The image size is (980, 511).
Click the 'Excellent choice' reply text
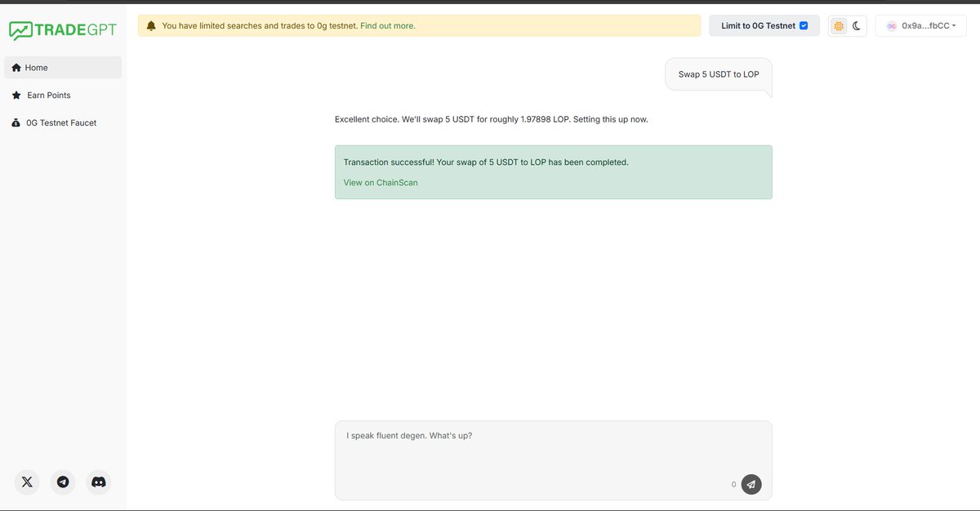tap(492, 120)
